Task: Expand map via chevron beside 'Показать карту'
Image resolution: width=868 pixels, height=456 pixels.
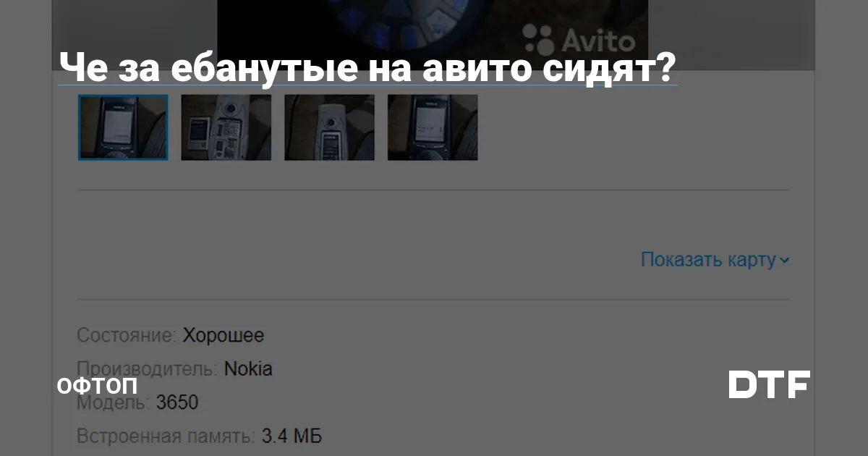Action: pos(784,261)
